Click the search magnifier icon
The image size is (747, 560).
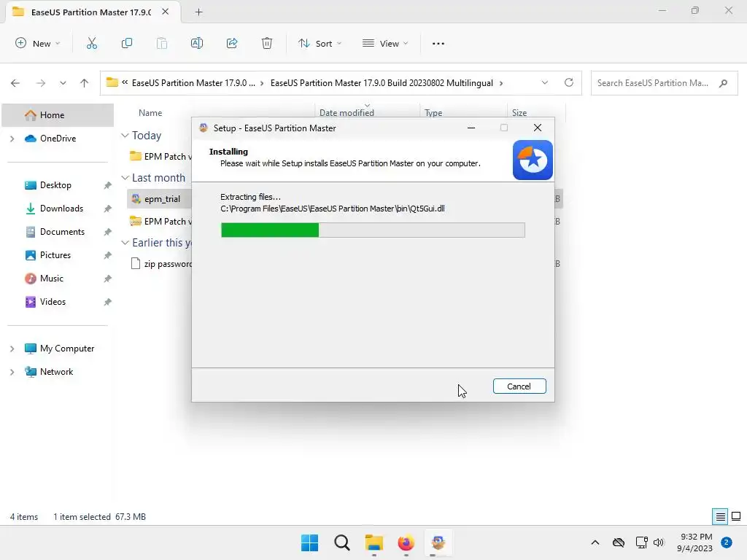coord(724,83)
